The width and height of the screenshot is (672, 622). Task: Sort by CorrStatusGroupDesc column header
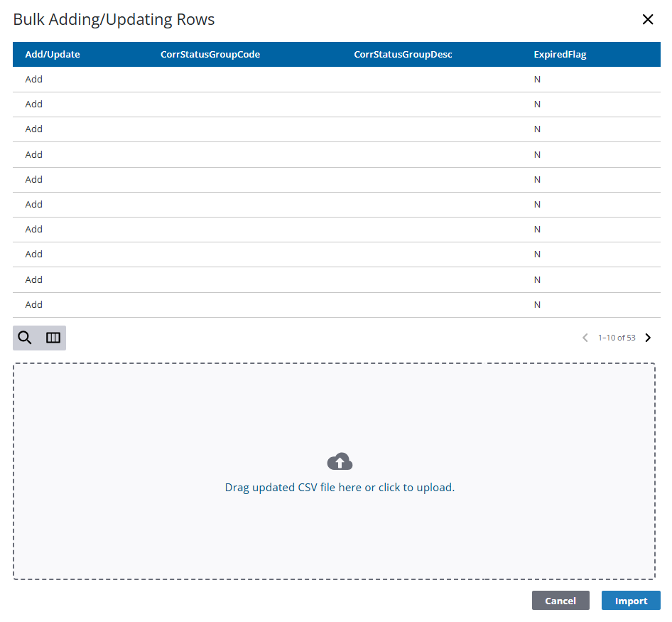click(x=403, y=55)
